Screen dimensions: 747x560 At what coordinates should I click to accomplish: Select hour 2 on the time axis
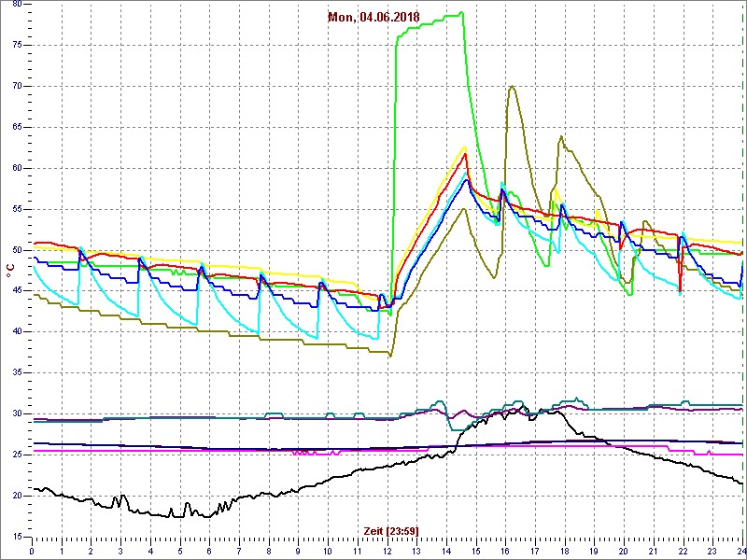pos(91,552)
